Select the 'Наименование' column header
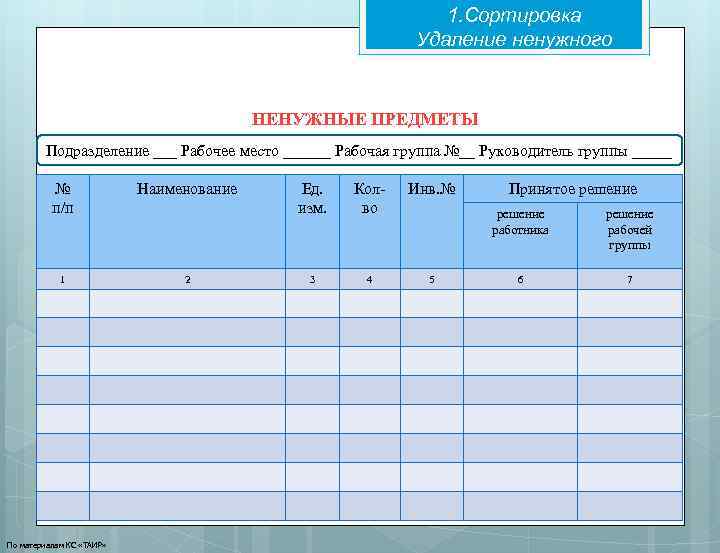 point(187,221)
